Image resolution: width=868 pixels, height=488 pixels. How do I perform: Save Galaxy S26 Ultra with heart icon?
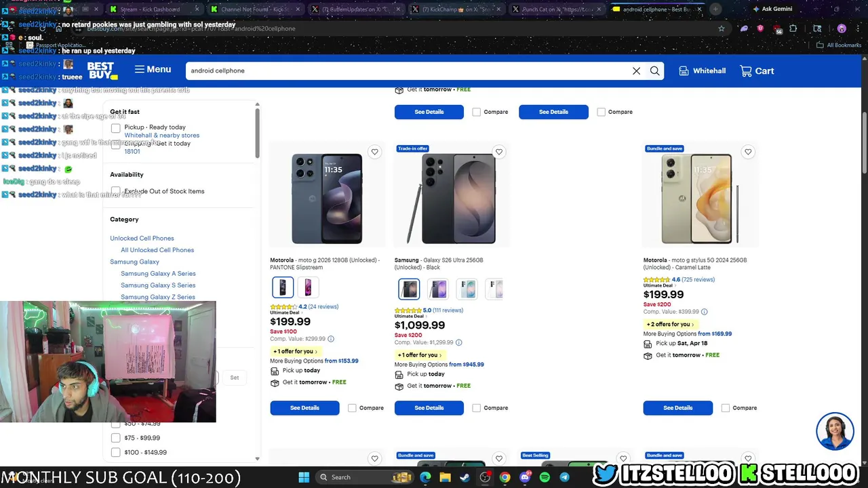click(499, 152)
